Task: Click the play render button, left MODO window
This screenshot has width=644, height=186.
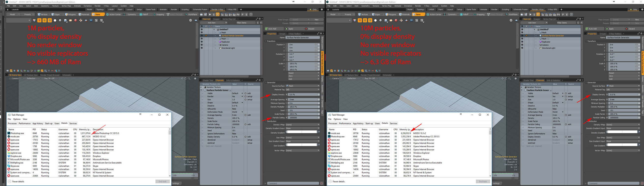Action: pyautogui.click(x=210, y=15)
